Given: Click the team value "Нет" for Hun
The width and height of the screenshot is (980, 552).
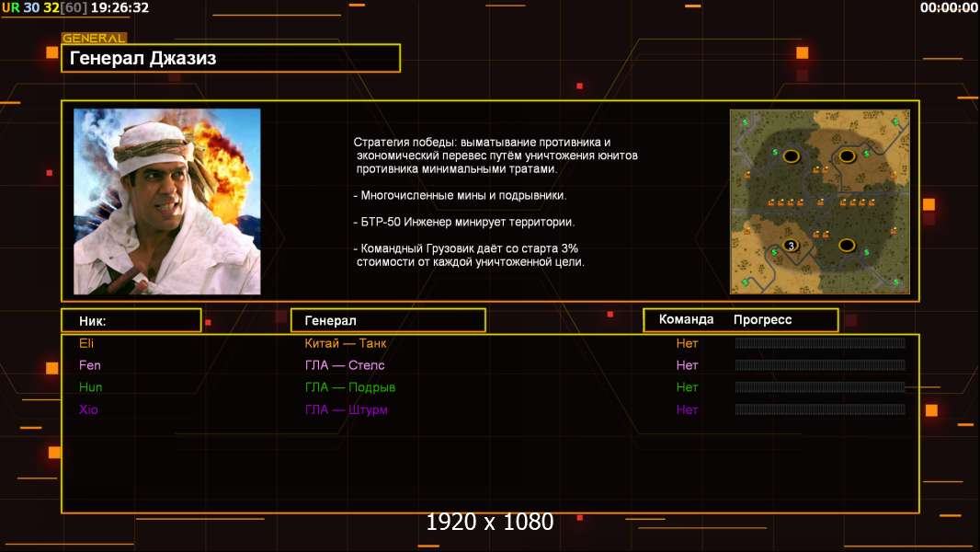Looking at the screenshot, I should 687,387.
